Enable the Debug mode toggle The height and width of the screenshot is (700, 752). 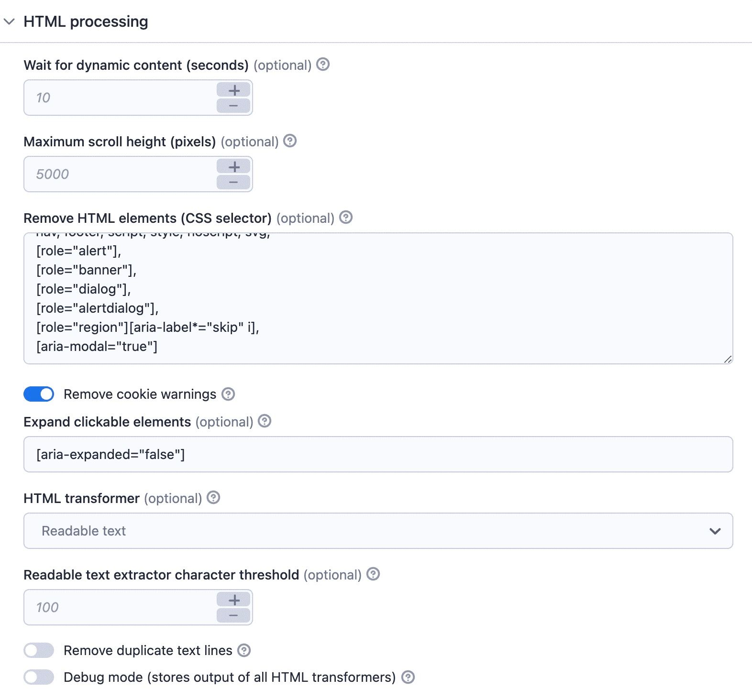38,677
